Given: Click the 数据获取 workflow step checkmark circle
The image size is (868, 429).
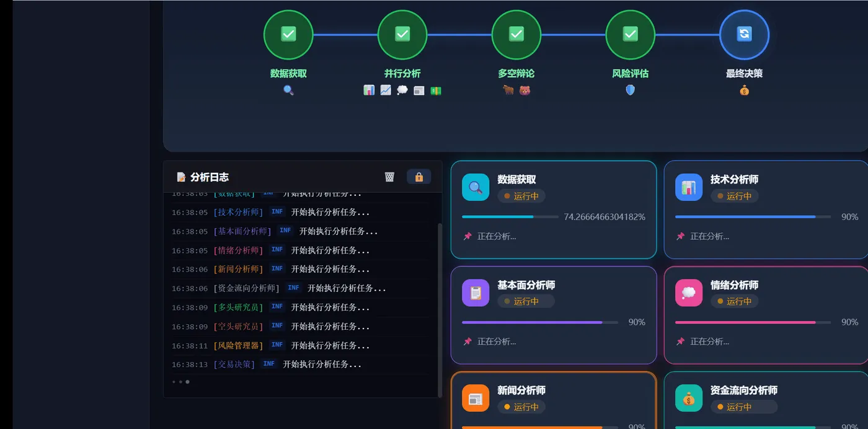Looking at the screenshot, I should pos(288,35).
